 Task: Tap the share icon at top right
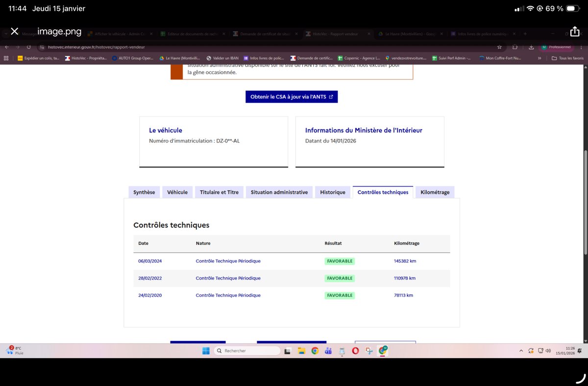[x=575, y=31]
